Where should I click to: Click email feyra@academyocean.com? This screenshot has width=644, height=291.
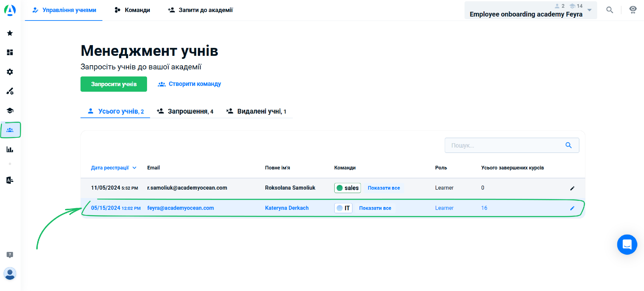click(x=181, y=208)
